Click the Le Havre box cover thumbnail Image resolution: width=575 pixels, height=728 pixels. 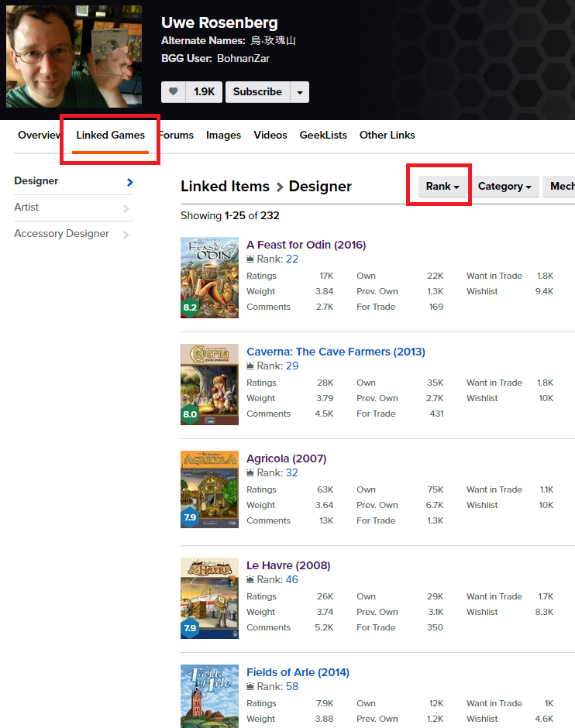[x=209, y=598]
